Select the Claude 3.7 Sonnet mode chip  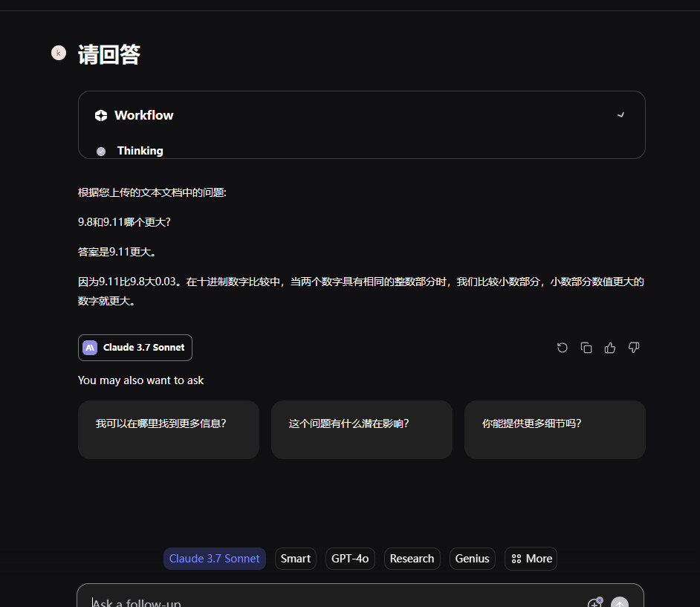coord(214,559)
